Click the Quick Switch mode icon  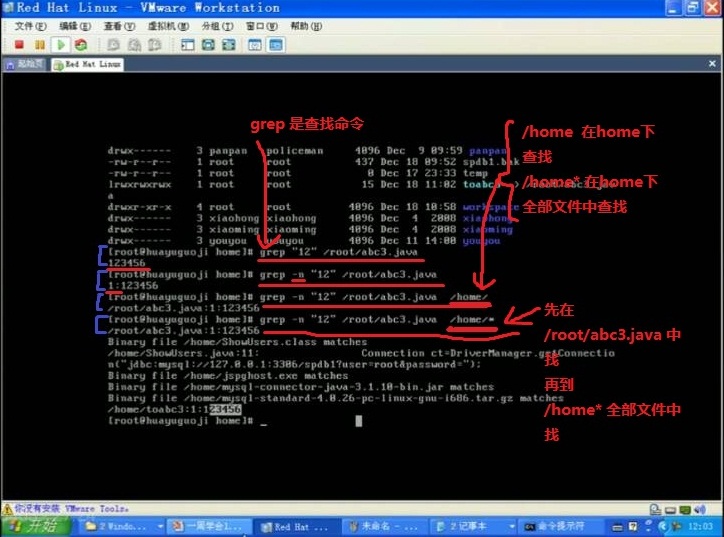pos(208,45)
